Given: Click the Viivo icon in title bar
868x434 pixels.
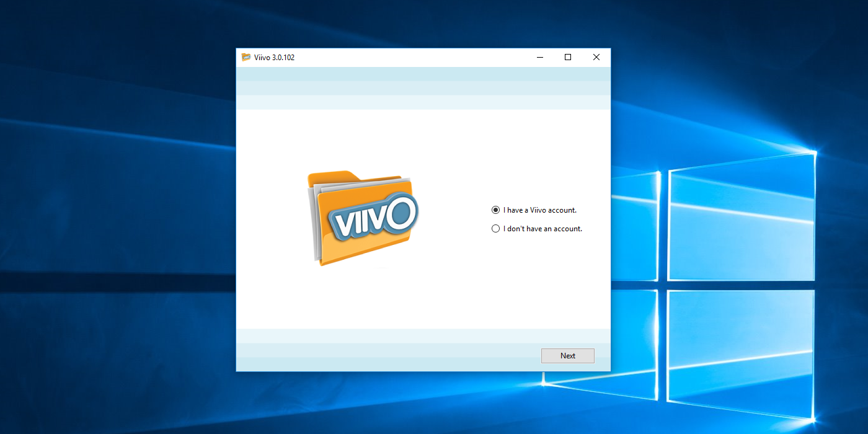Looking at the screenshot, I should 246,57.
